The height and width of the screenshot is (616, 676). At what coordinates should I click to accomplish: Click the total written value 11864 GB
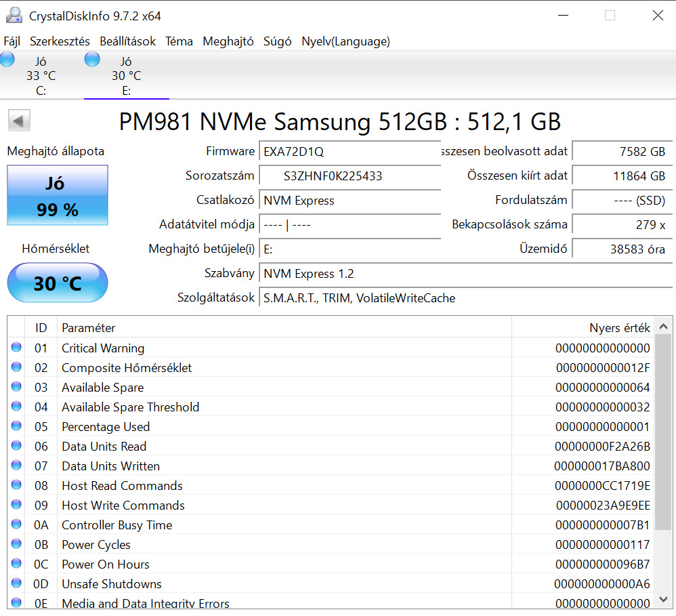(622, 176)
